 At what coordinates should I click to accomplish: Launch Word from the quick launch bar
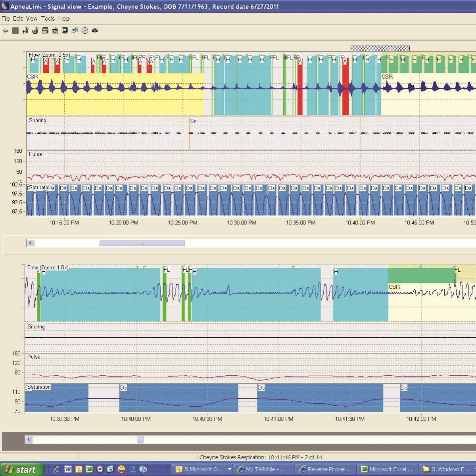point(68,469)
